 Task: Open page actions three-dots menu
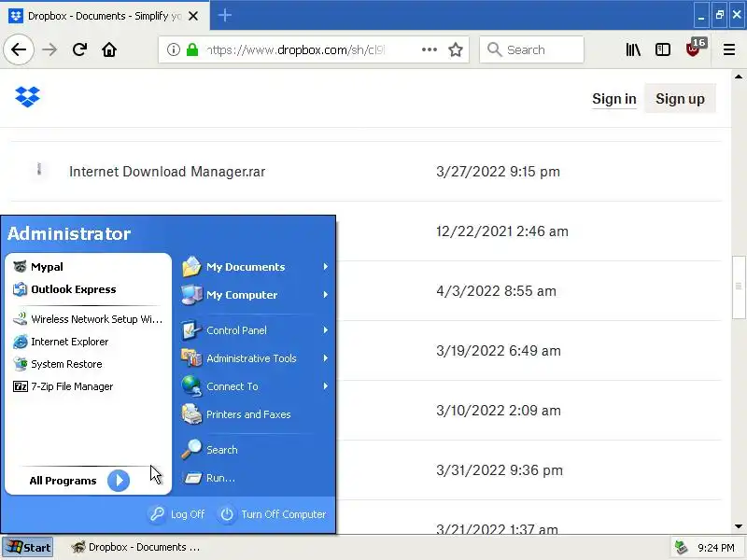430,49
